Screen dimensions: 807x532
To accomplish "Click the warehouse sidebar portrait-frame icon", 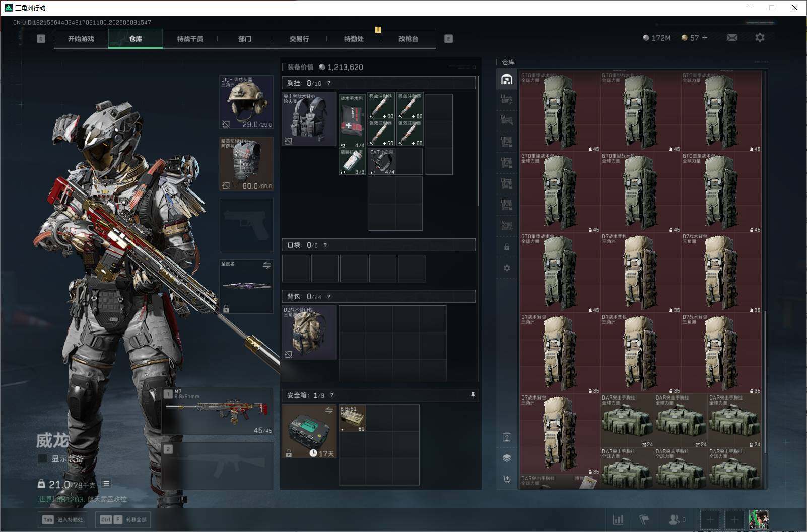I will [507, 437].
